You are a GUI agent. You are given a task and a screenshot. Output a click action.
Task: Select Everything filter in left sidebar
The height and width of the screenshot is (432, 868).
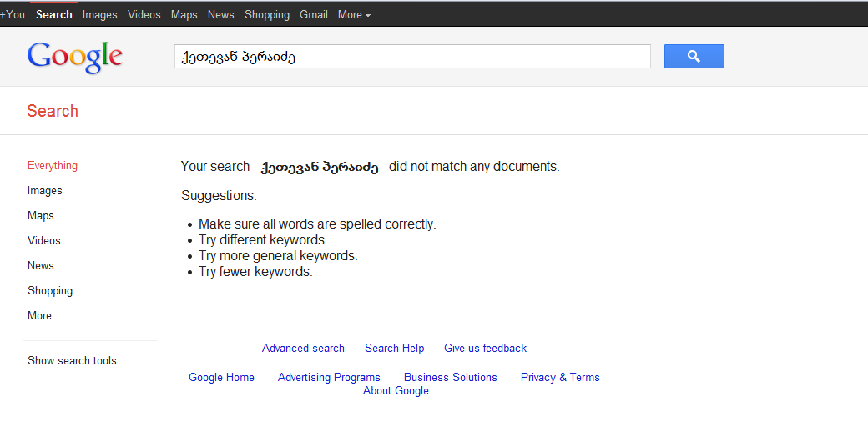coord(53,165)
